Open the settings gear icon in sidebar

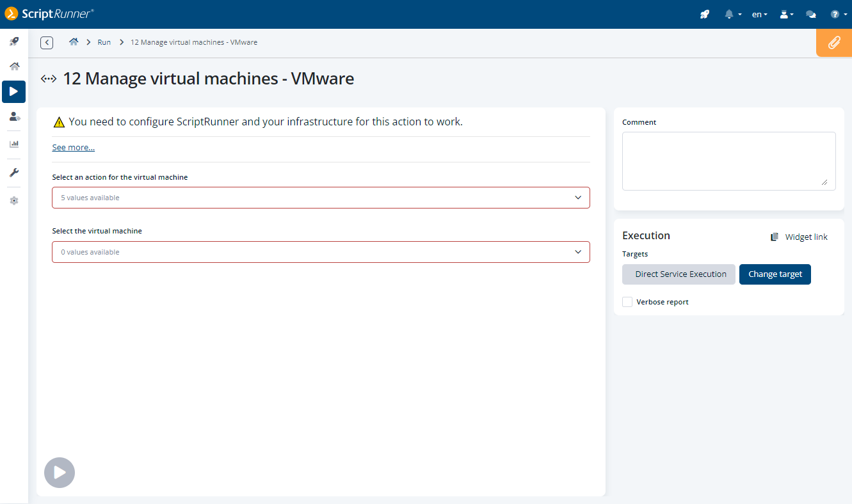coord(14,201)
